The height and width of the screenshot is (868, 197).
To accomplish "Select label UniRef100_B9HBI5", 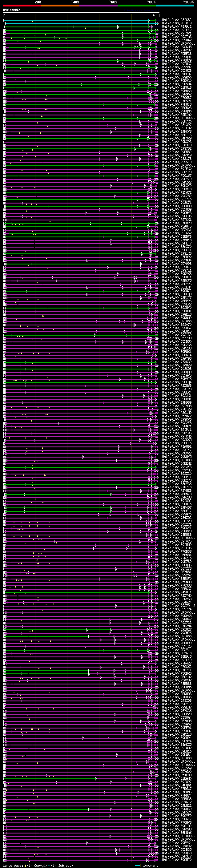I will (x=177, y=504).
